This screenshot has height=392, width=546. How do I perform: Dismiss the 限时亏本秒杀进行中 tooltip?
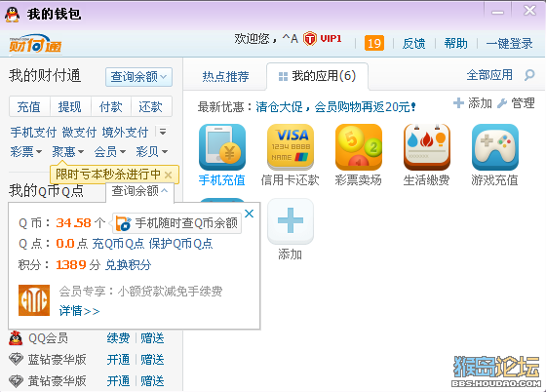tap(168, 175)
